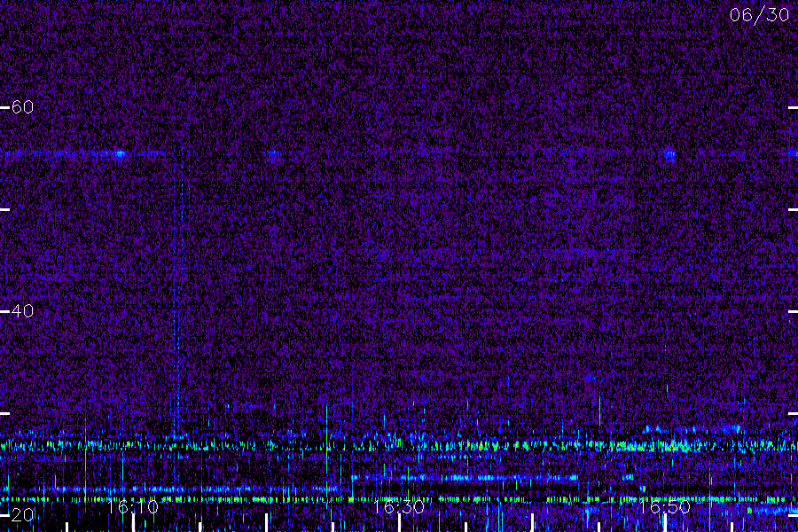Click the 16:30 time label
Viewport: 798px width, 532px height.
[x=398, y=506]
